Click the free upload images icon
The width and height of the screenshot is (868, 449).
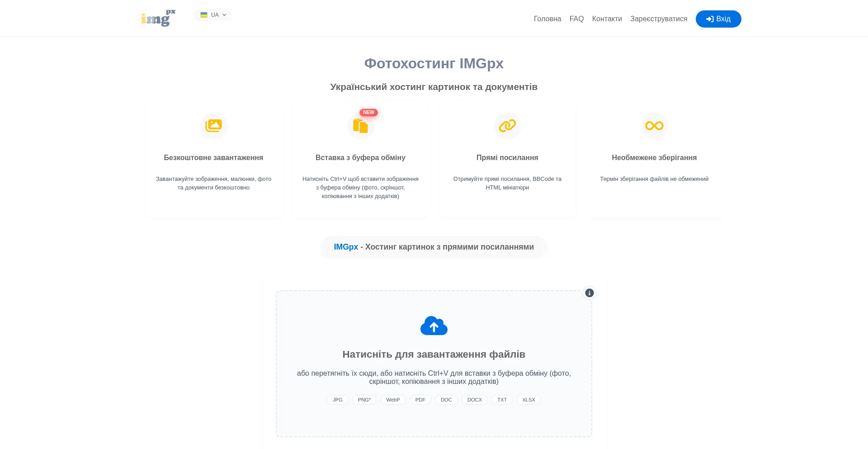[213, 126]
